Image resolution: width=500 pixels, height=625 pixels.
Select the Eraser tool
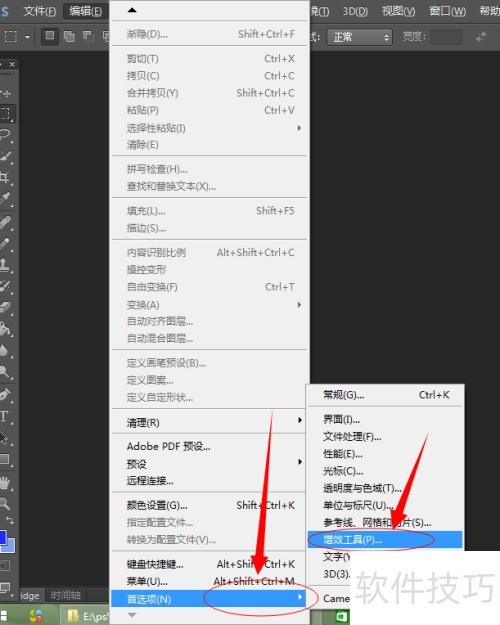point(6,307)
